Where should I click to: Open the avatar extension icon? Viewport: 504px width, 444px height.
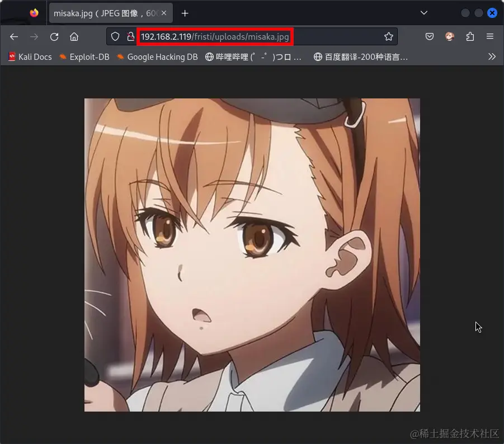[x=450, y=36]
